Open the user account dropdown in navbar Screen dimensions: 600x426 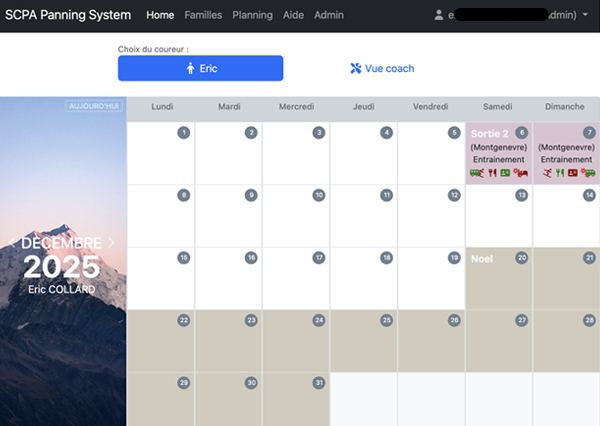coord(511,15)
